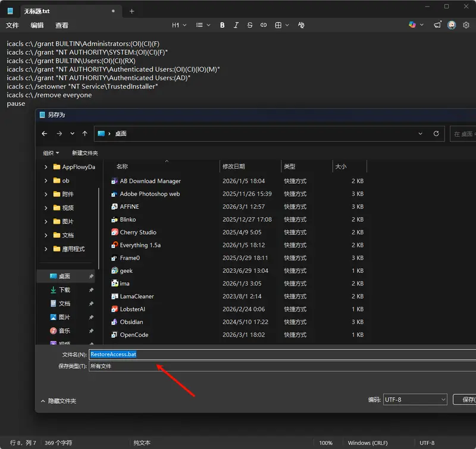Screen dimensions: 476x449
Task: Click the 新建文件夹 button
Action: pyautogui.click(x=84, y=153)
